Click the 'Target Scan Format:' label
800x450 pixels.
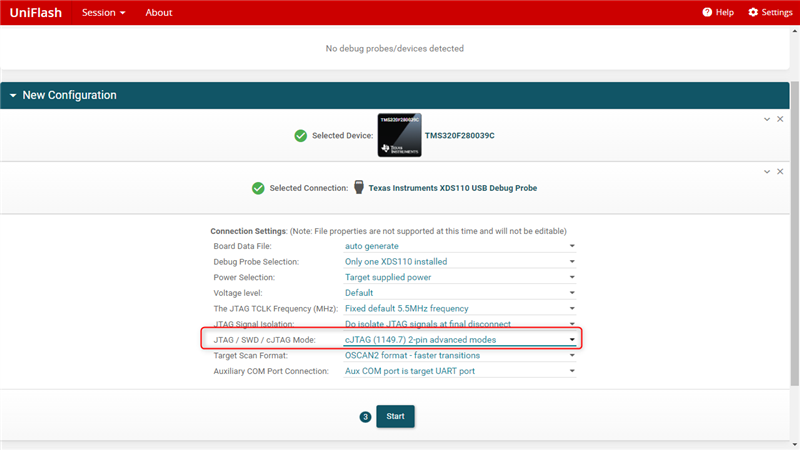coord(251,356)
